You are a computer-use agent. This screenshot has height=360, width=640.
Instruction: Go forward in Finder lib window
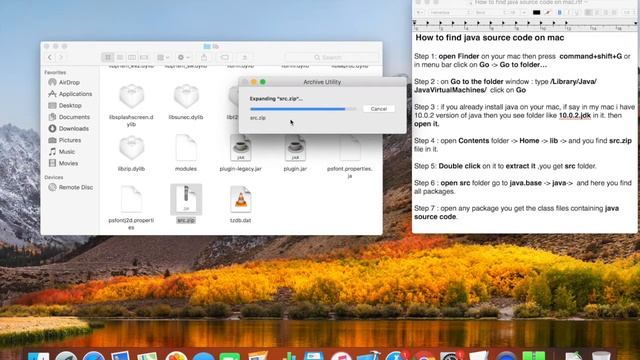pos(61,58)
